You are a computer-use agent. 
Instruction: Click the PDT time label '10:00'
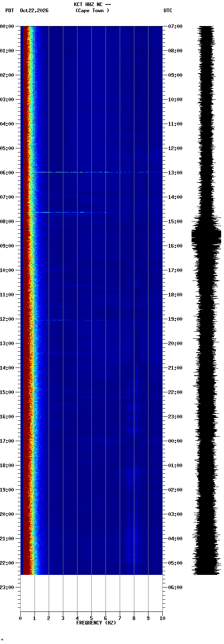[7, 270]
